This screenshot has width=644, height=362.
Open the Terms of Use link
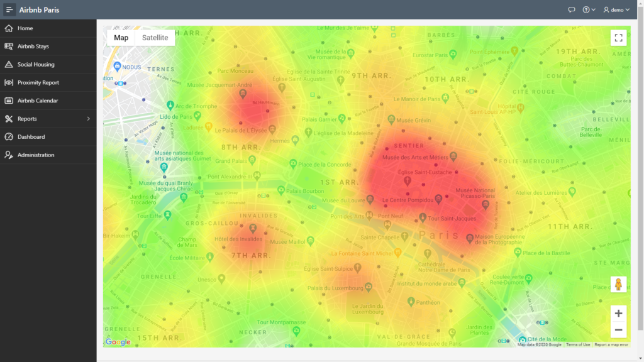pyautogui.click(x=578, y=345)
